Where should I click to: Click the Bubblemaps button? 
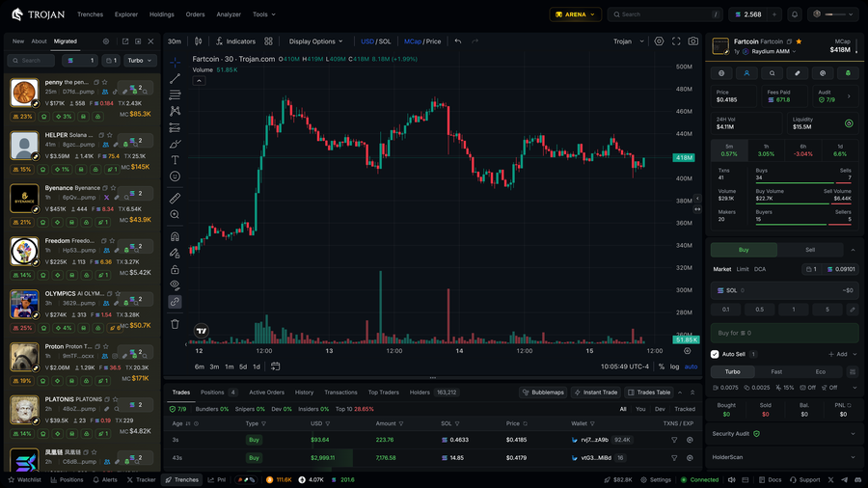pyautogui.click(x=542, y=393)
